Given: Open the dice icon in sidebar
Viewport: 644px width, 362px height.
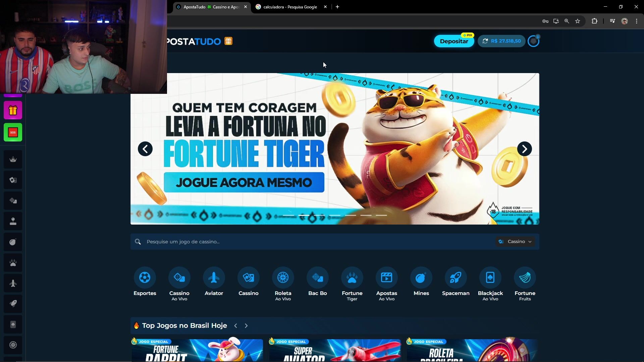Looking at the screenshot, I should pyautogui.click(x=13, y=201).
